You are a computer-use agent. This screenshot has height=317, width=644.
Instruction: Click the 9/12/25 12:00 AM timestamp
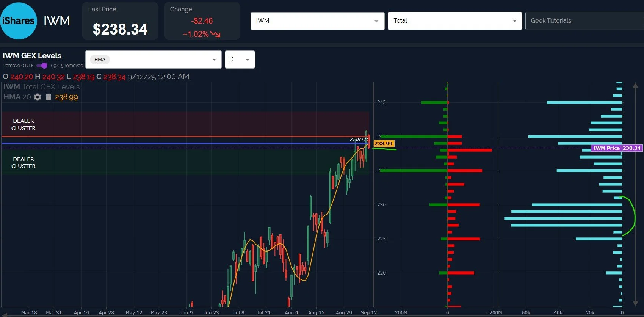click(158, 77)
